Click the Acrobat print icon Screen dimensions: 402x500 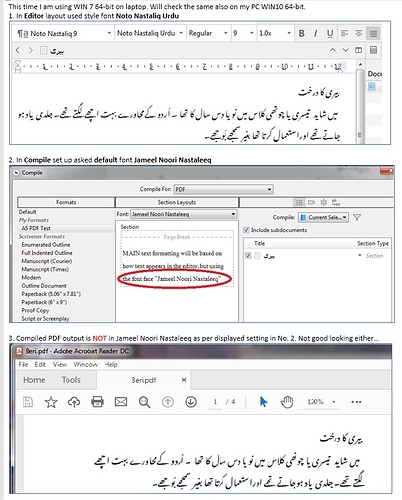97,402
